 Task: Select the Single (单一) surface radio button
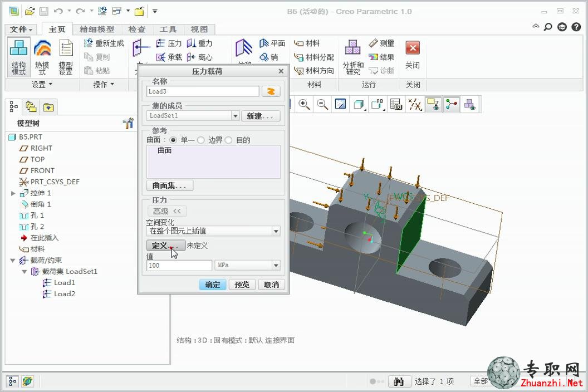click(x=173, y=140)
